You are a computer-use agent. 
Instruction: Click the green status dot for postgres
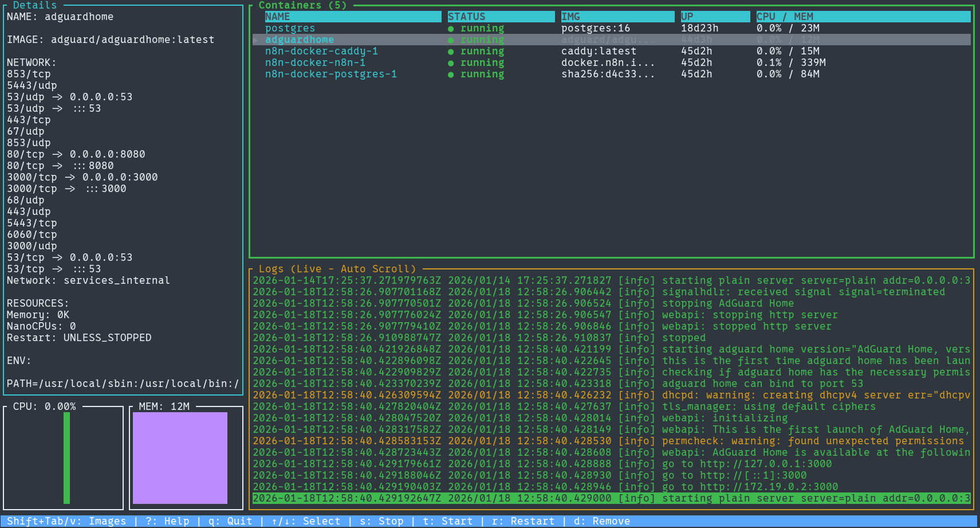click(451, 29)
